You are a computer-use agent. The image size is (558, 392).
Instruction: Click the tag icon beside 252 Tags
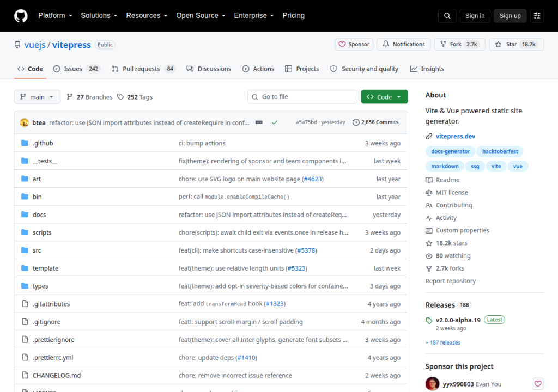pos(120,97)
